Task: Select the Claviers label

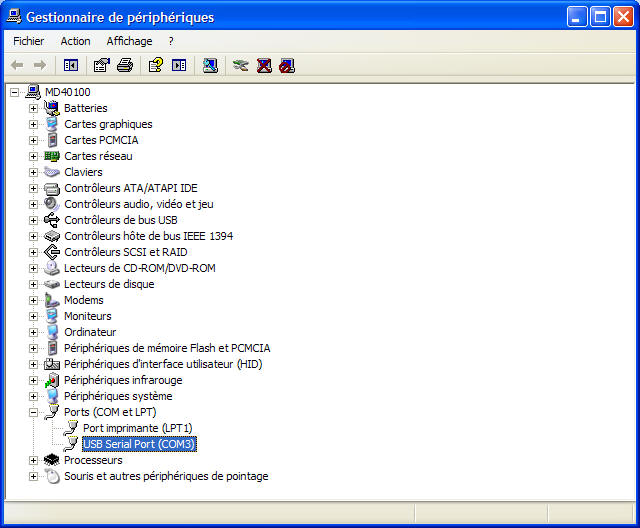Action: 83,172
